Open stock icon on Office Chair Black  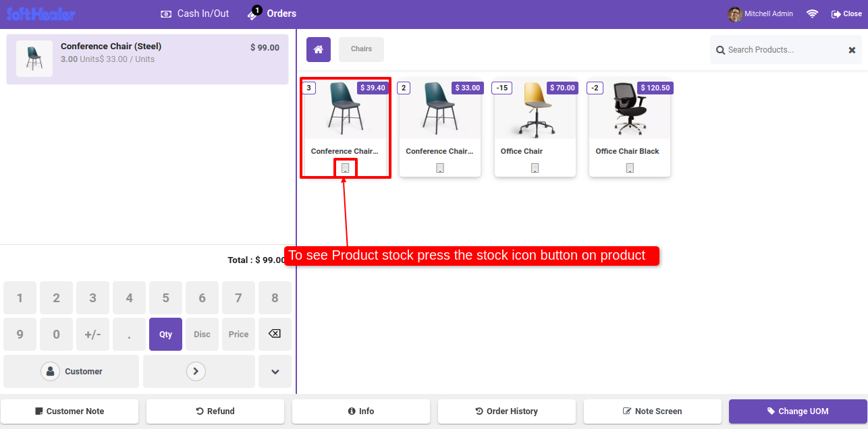630,168
